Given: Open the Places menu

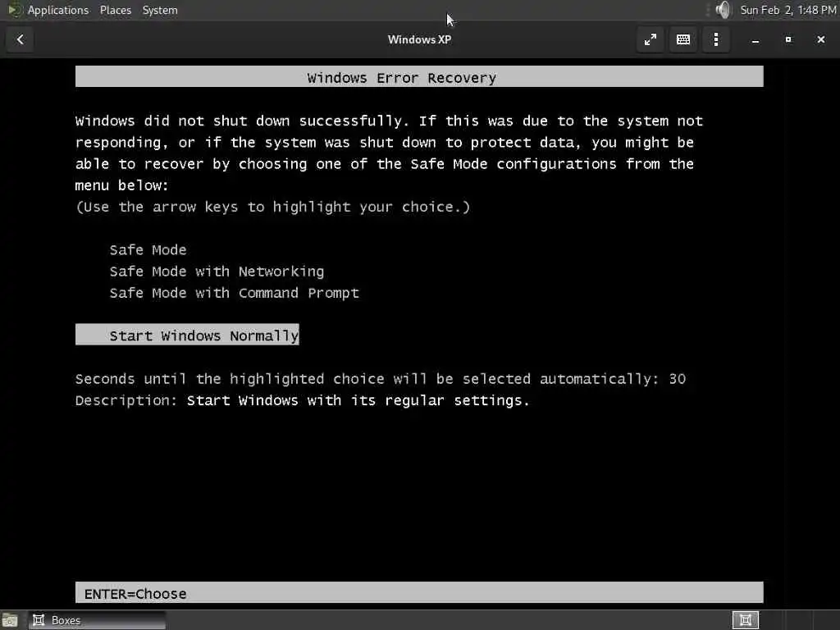Looking at the screenshot, I should [115, 10].
